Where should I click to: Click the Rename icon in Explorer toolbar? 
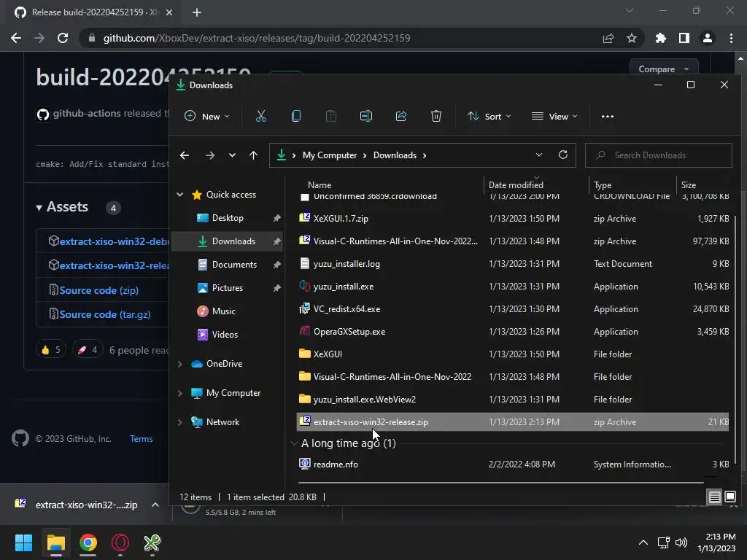(x=366, y=116)
